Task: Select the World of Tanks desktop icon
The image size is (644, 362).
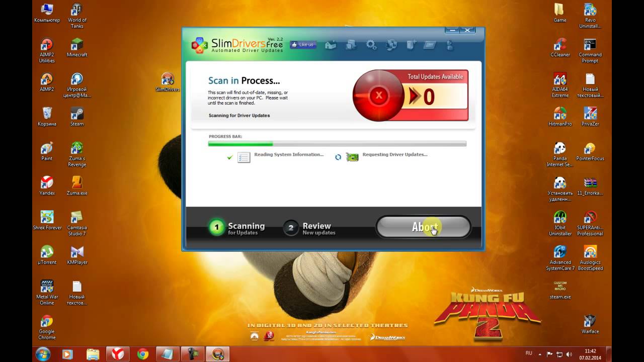Action: click(77, 16)
